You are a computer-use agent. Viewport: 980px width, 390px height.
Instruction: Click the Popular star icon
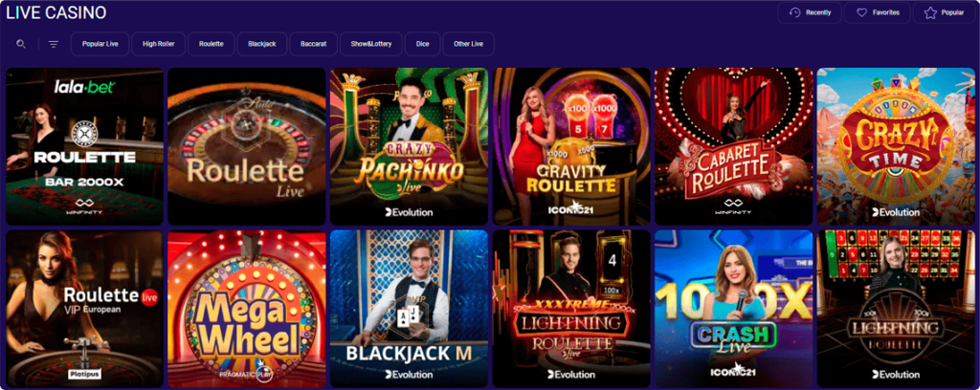coord(930,12)
